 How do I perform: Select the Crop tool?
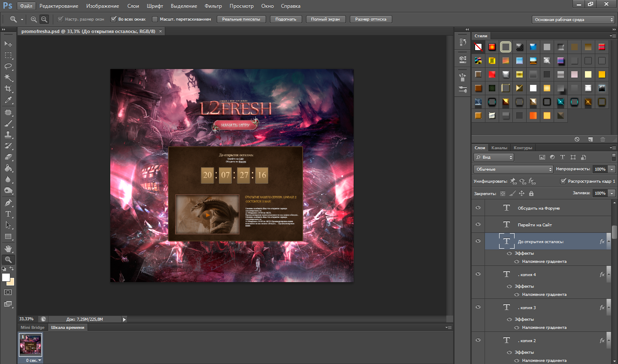click(8, 89)
